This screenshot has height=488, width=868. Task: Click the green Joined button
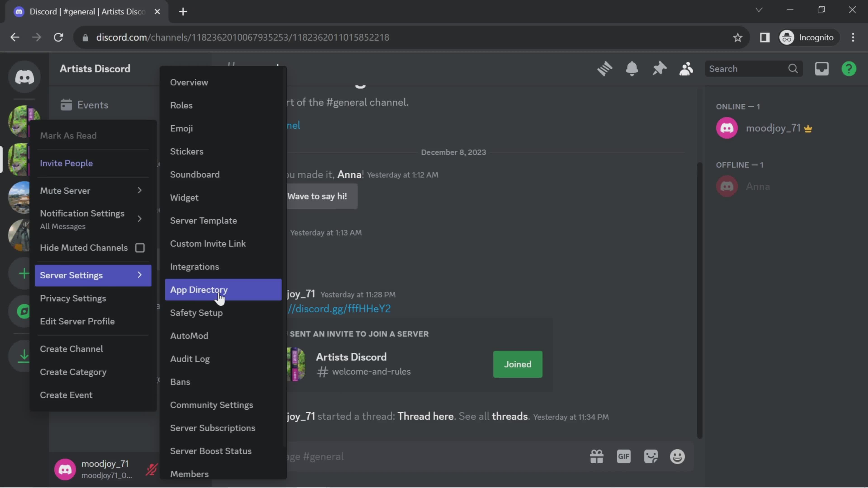coord(518,364)
